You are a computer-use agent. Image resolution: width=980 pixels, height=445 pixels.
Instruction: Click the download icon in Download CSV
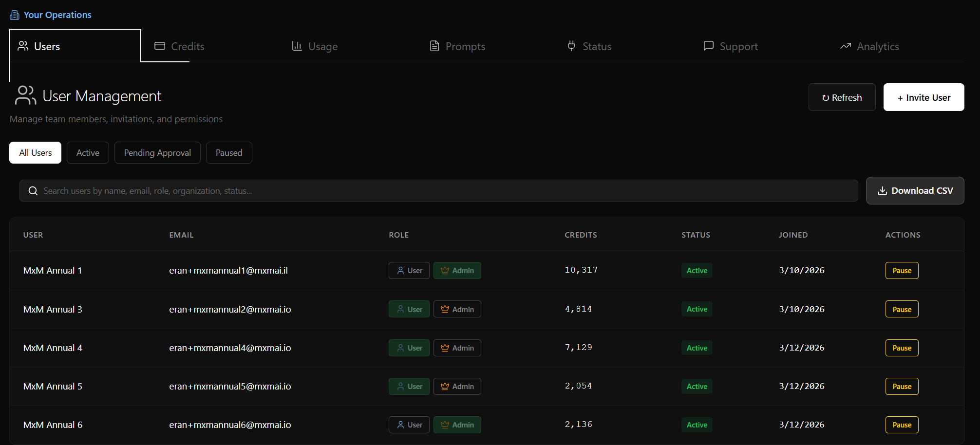click(x=882, y=191)
